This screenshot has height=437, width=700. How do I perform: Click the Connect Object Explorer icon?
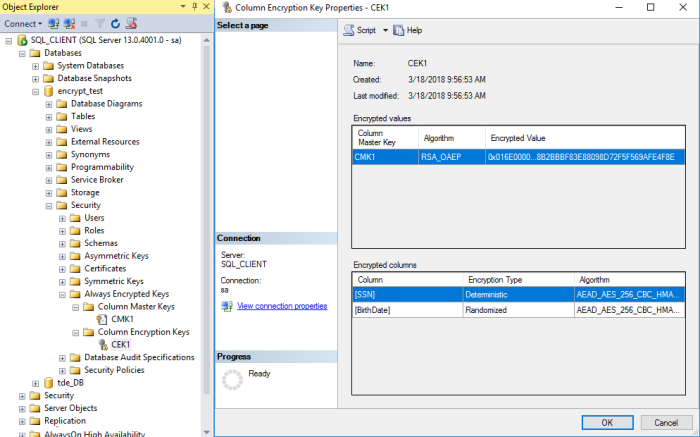(53, 23)
